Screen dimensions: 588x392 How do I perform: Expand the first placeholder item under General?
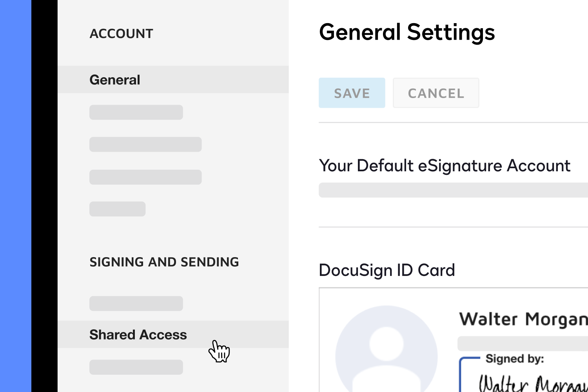[x=136, y=112]
